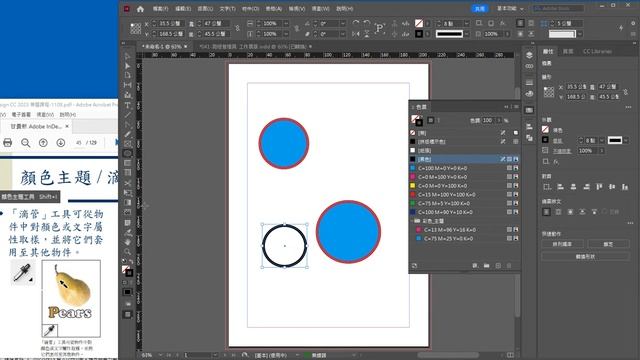Select the Eyedropper tool in the toolbox
The image size is (640, 360).
(127, 232)
